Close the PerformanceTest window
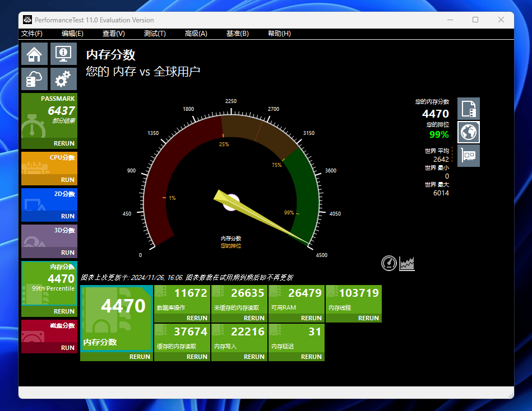The image size is (532, 411). (x=501, y=20)
